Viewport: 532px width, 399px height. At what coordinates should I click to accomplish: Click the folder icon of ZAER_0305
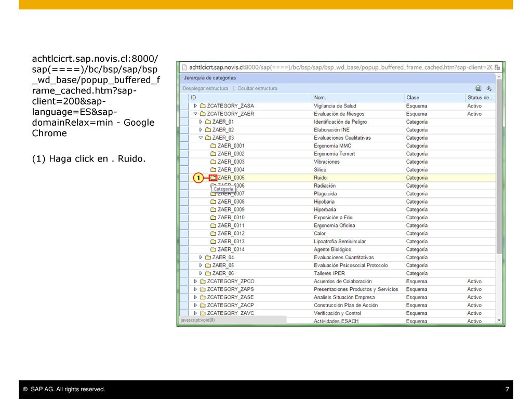pos(213,178)
